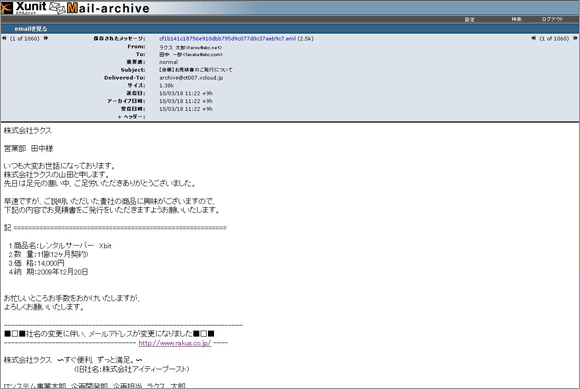This screenshot has height=389, width=580.
Task: Click the archive@ct007.xcloud.jp Delivered-To address
Action: pos(191,78)
